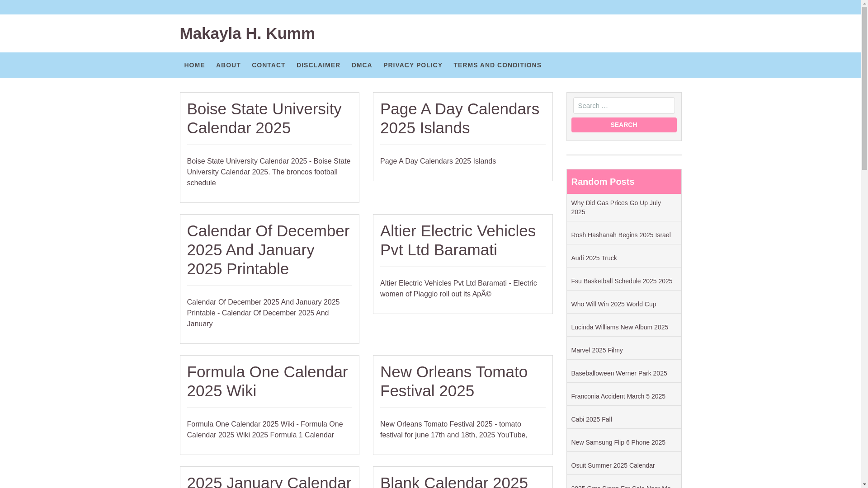Open Calendar Of December 2025 And January post
The height and width of the screenshot is (488, 868).
coord(268,250)
